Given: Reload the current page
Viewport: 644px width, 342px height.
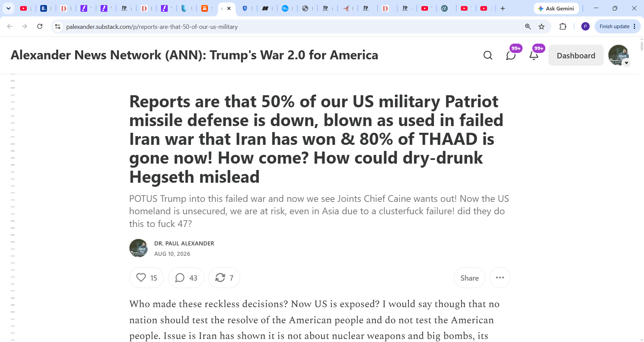Looking at the screenshot, I should pos(40,26).
